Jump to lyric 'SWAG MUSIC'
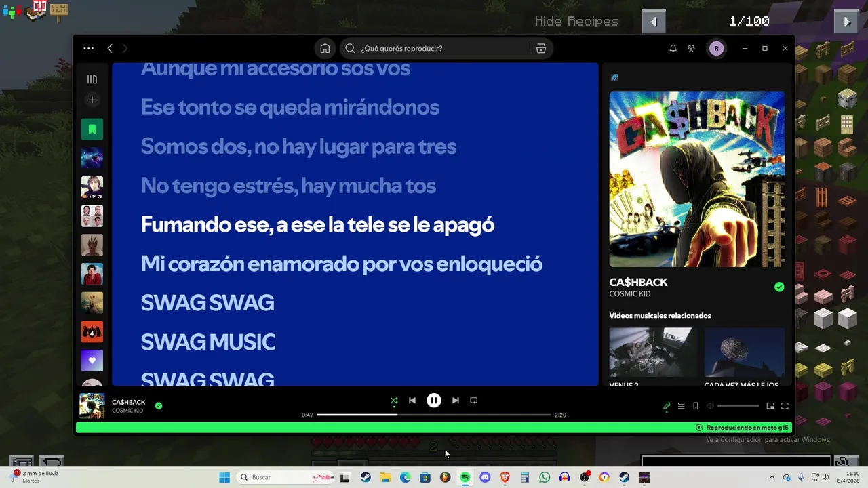The width and height of the screenshot is (868, 488). (208, 342)
